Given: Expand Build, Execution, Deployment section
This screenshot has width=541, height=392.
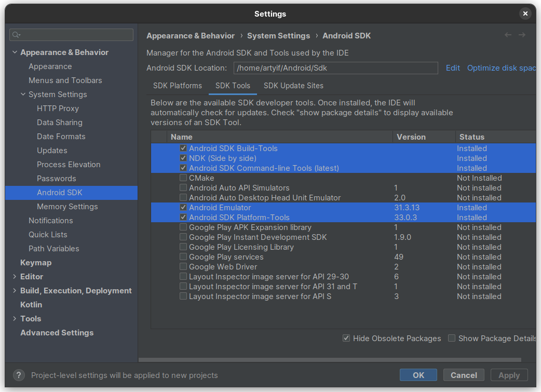Looking at the screenshot, I should (x=14, y=290).
